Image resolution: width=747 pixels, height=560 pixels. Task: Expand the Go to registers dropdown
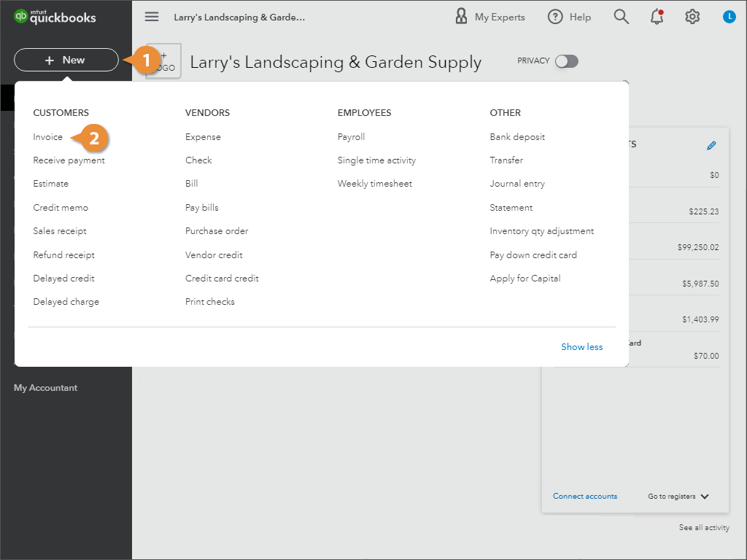677,496
